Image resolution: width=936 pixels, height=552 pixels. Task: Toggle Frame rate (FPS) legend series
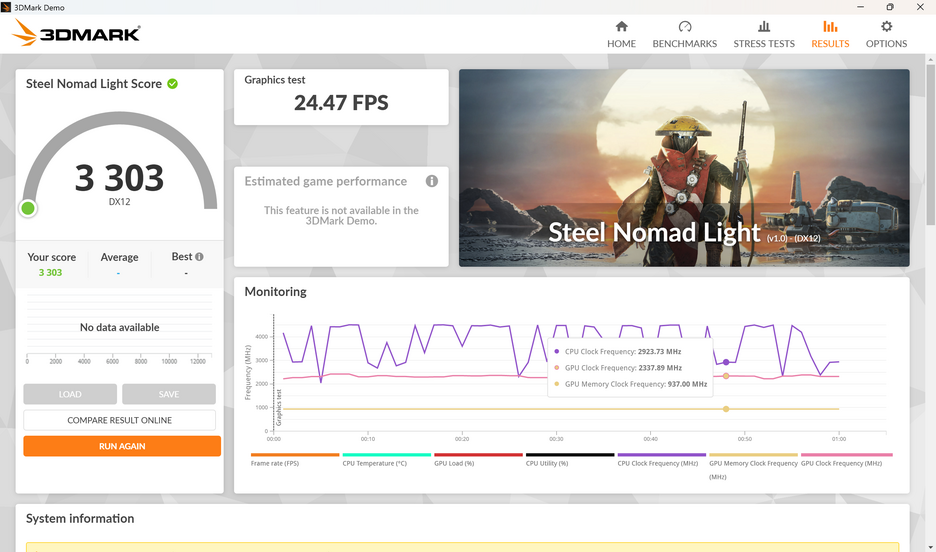pyautogui.click(x=294, y=460)
